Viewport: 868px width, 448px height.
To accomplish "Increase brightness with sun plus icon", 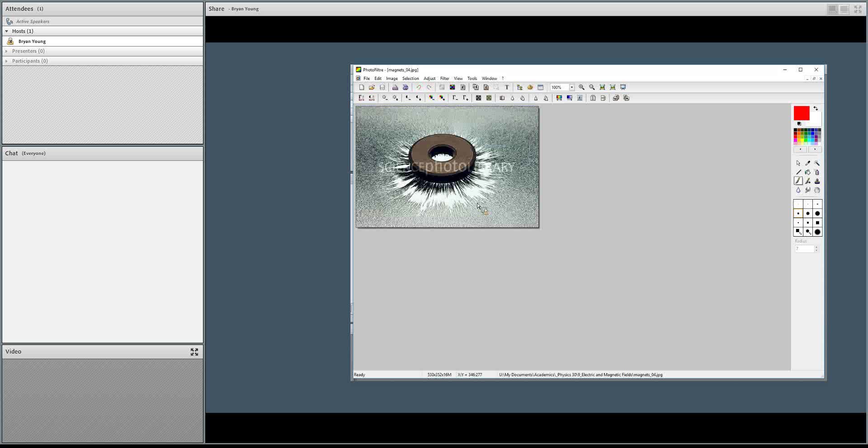I will point(396,98).
